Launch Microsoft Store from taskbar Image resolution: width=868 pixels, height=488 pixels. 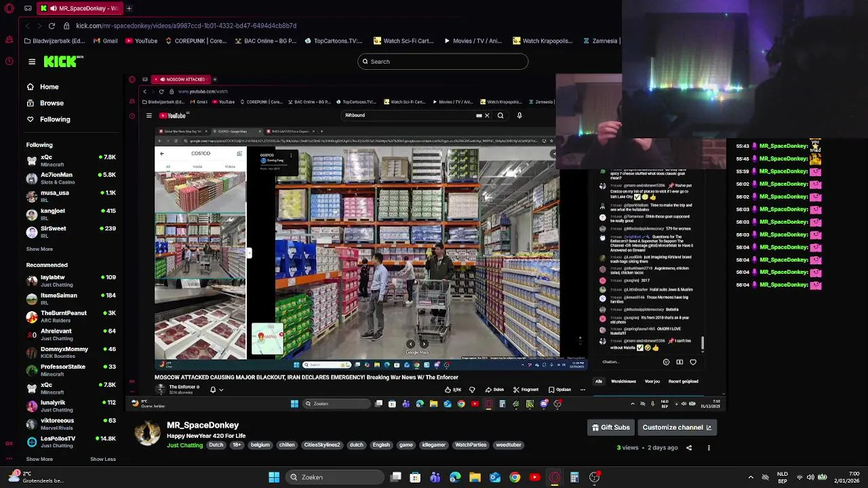[415, 477]
